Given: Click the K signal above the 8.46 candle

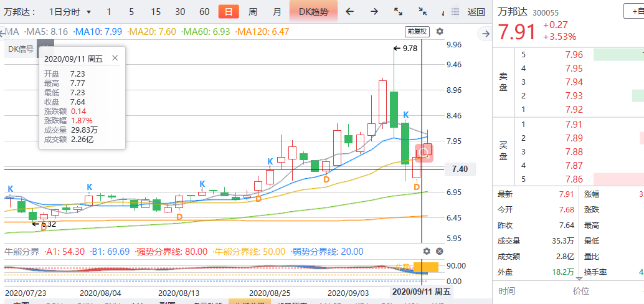Looking at the screenshot, I should (406, 115).
